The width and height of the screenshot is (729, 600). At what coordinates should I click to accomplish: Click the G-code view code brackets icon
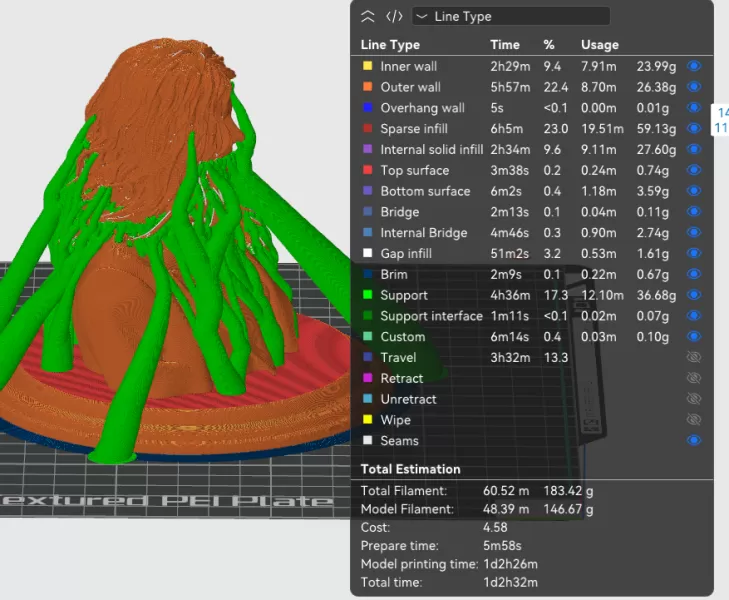coord(394,17)
